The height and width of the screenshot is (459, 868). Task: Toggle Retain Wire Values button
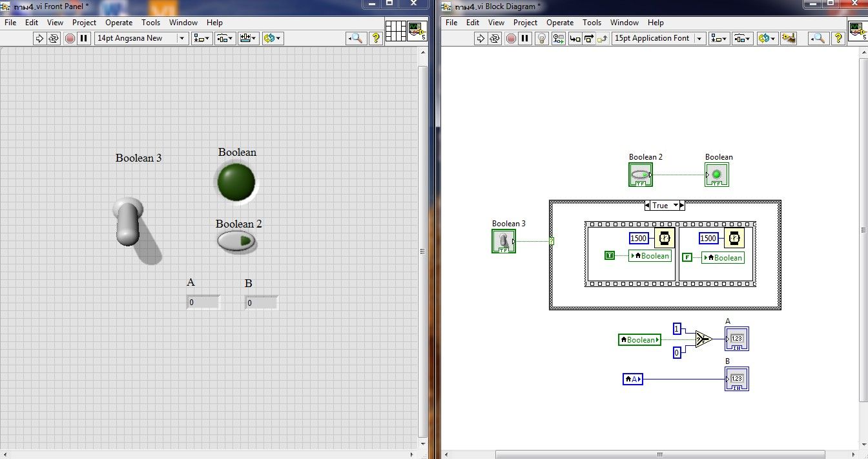tap(558, 38)
